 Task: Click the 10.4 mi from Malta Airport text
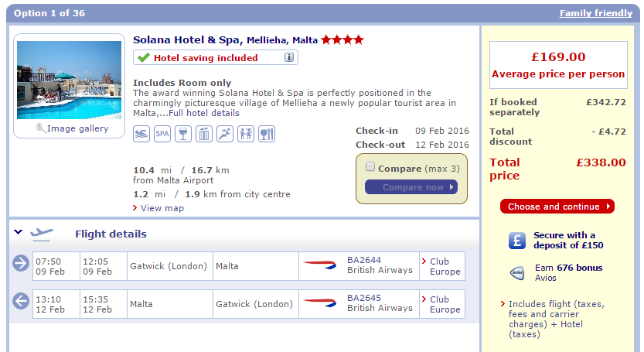click(181, 175)
